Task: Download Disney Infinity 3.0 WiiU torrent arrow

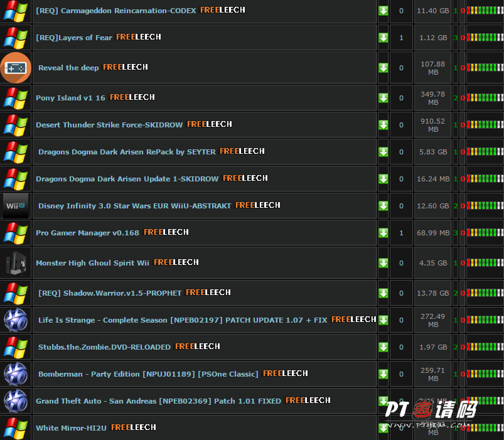Action: 383,206
